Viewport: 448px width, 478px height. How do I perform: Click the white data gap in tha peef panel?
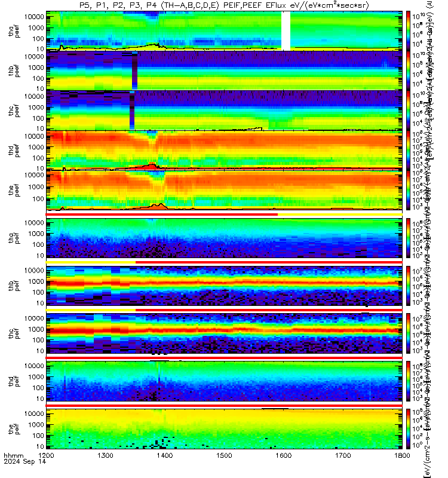286,31
